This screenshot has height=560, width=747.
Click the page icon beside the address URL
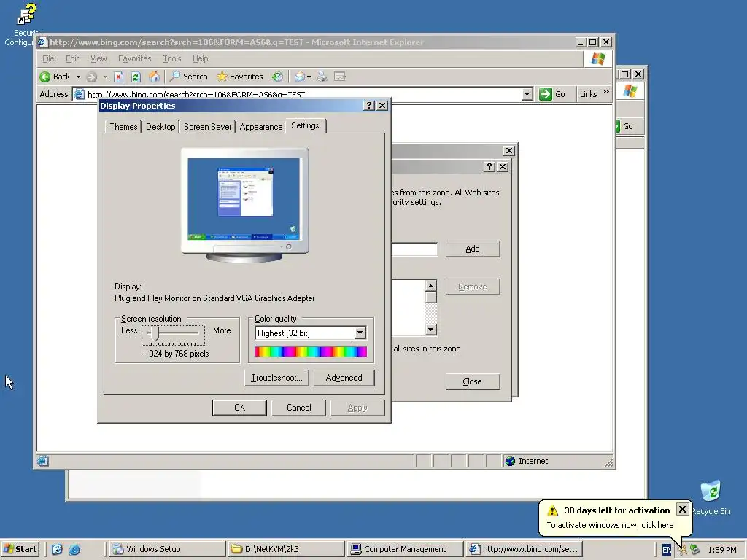tap(80, 94)
